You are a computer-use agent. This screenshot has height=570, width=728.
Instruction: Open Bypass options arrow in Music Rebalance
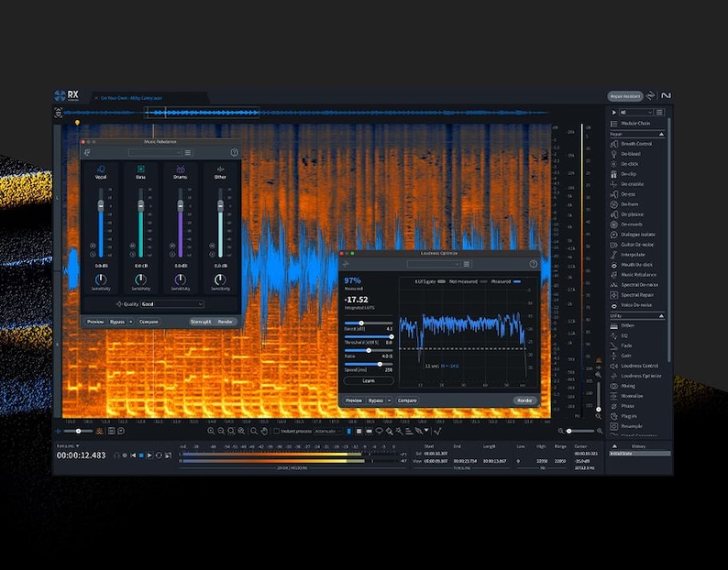tap(131, 322)
